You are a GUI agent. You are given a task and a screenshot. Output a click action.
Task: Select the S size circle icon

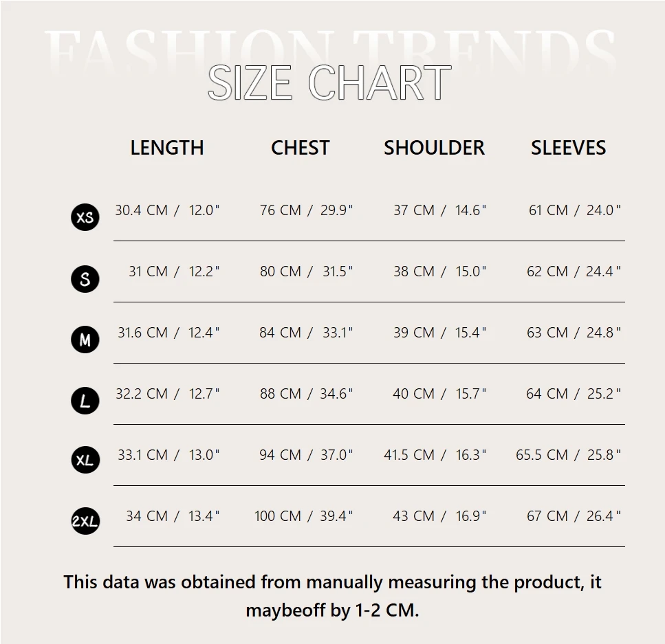click(85, 278)
